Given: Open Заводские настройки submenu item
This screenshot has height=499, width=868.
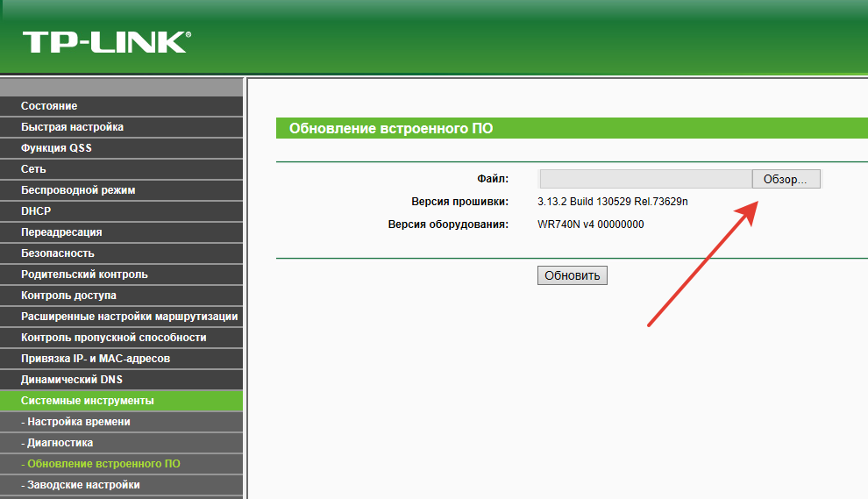Looking at the screenshot, I should tap(121, 485).
